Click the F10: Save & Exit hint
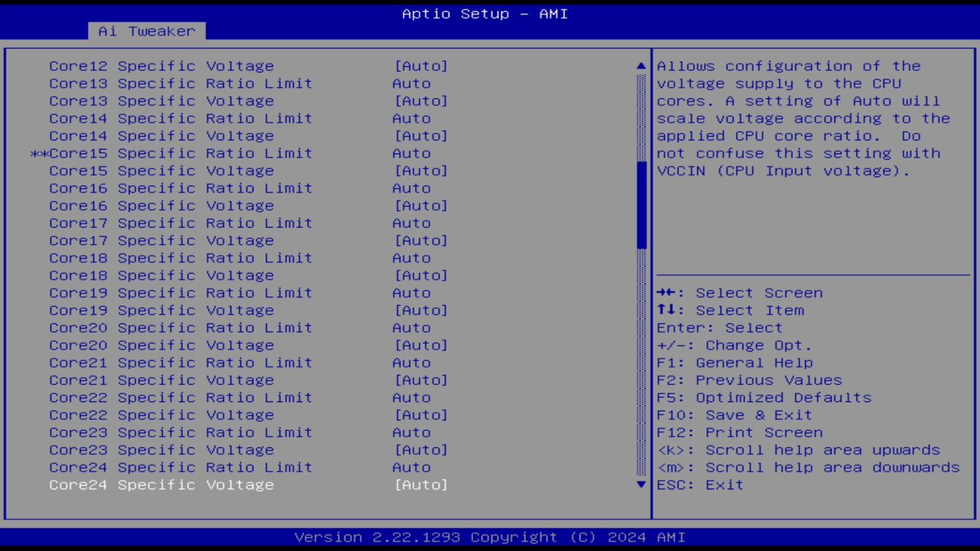The width and height of the screenshot is (980, 551). coord(735,416)
